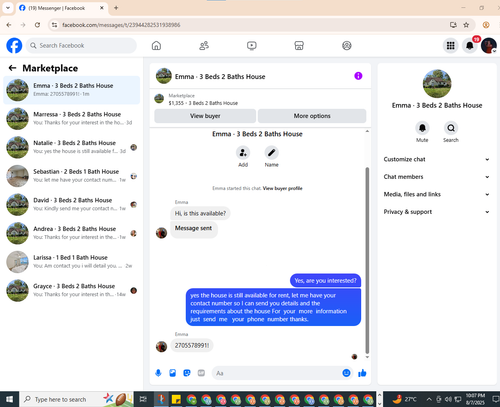Go to the Home feed icon

pos(156,45)
